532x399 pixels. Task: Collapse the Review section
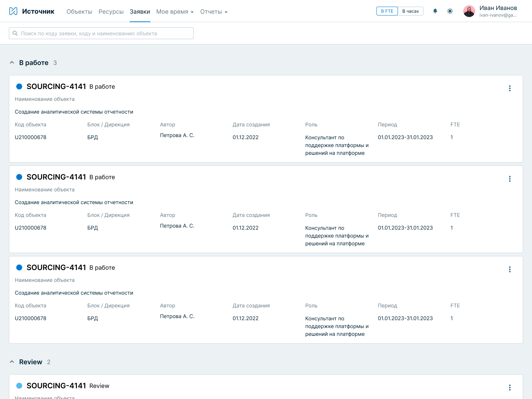(12, 362)
